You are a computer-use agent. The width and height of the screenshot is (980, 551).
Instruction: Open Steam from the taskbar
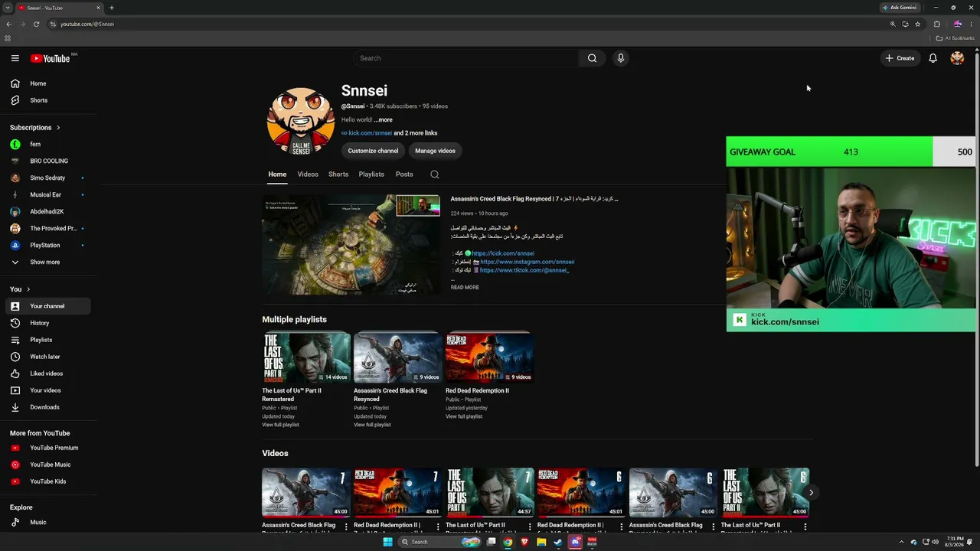[x=557, y=542]
